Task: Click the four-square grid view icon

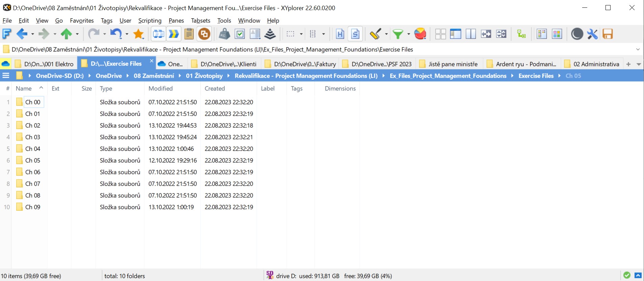Action: click(440, 34)
